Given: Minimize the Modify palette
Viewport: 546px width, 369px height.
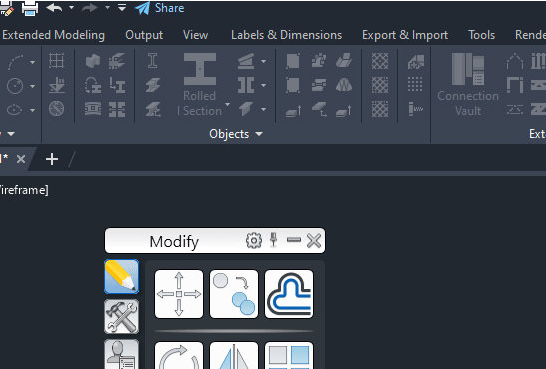Looking at the screenshot, I should (x=294, y=240).
